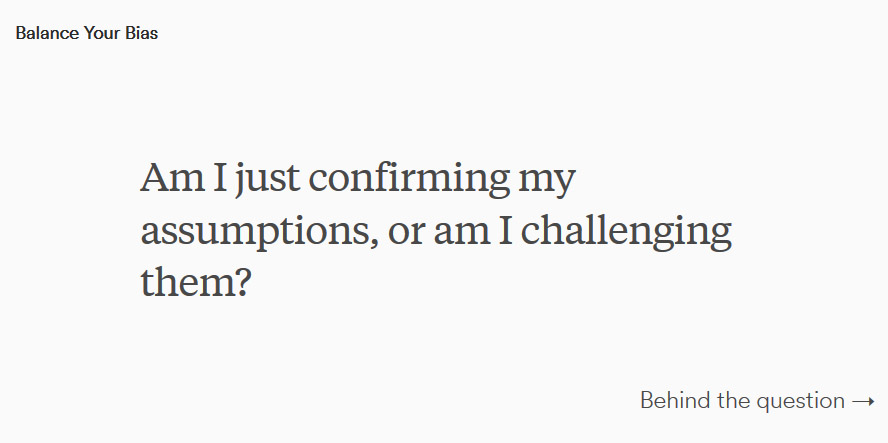Click the word 'challenging' in the heading

pyautogui.click(x=626, y=231)
